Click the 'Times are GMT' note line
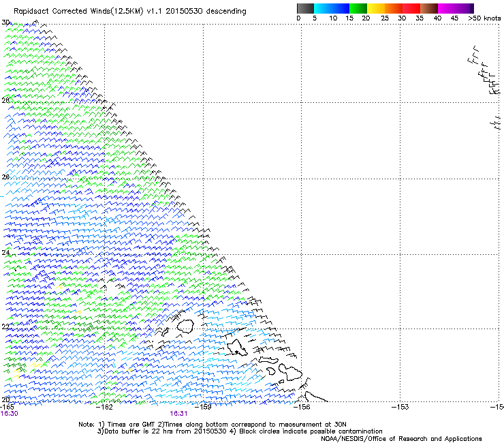 point(212,425)
